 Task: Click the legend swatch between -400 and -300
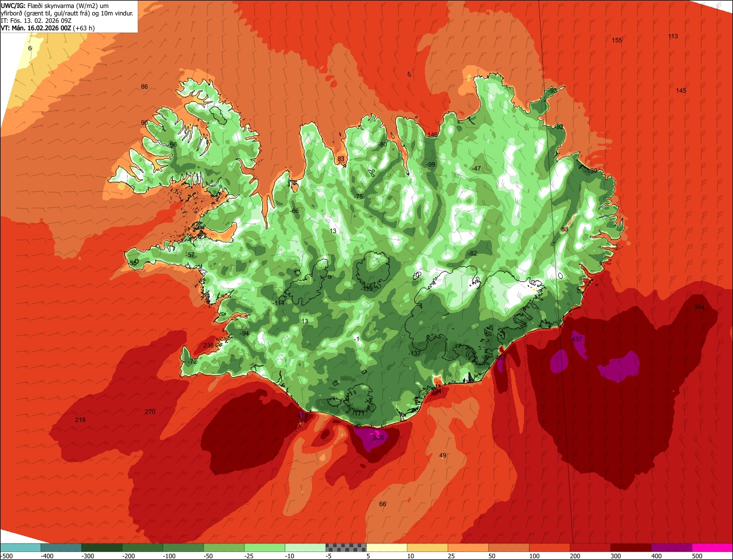[61, 547]
